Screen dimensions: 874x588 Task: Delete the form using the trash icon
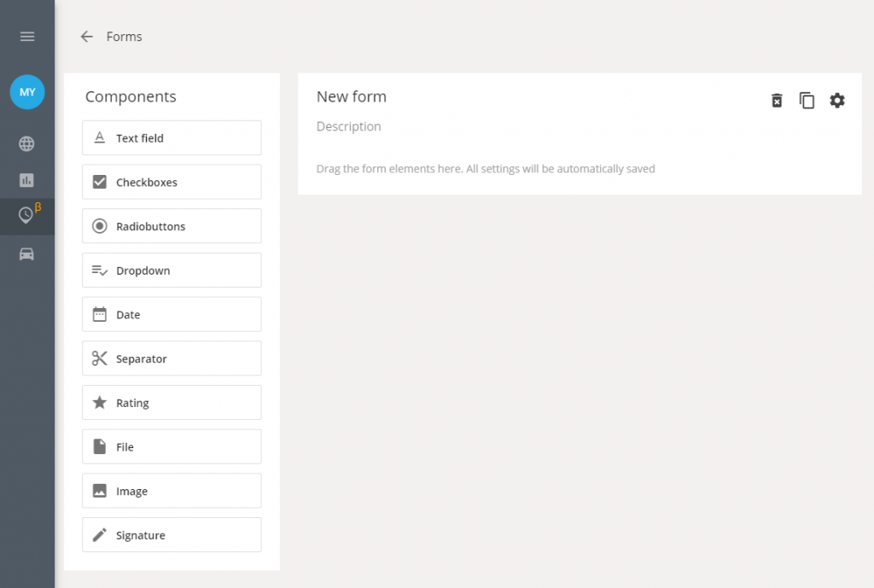point(776,100)
